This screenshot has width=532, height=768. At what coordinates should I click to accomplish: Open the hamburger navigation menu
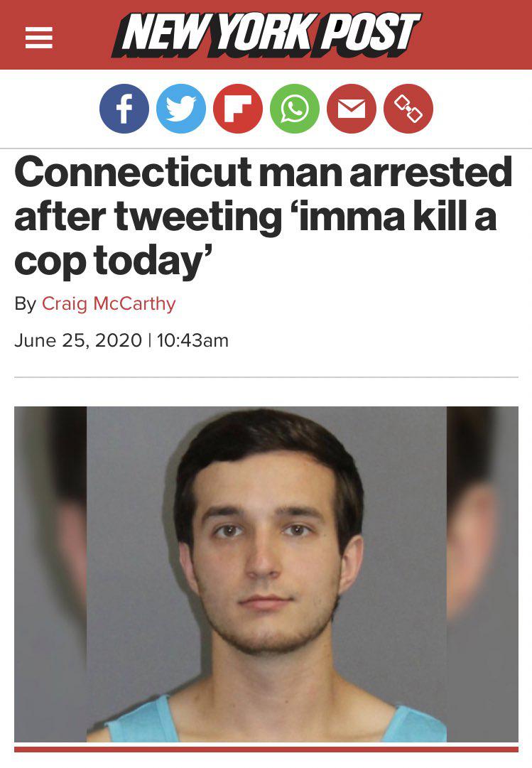click(39, 36)
